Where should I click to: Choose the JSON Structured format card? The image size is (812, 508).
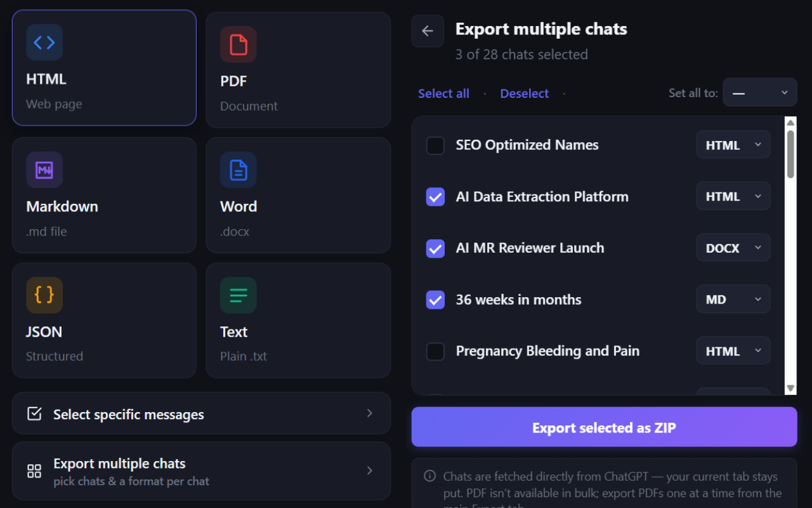pos(104,320)
